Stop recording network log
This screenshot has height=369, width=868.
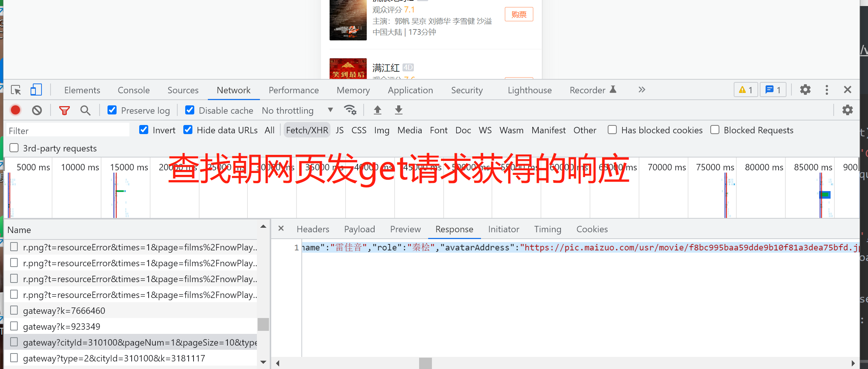tap(15, 110)
